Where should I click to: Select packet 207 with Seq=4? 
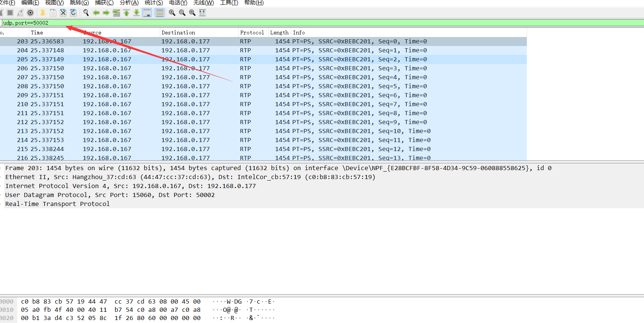pos(263,77)
